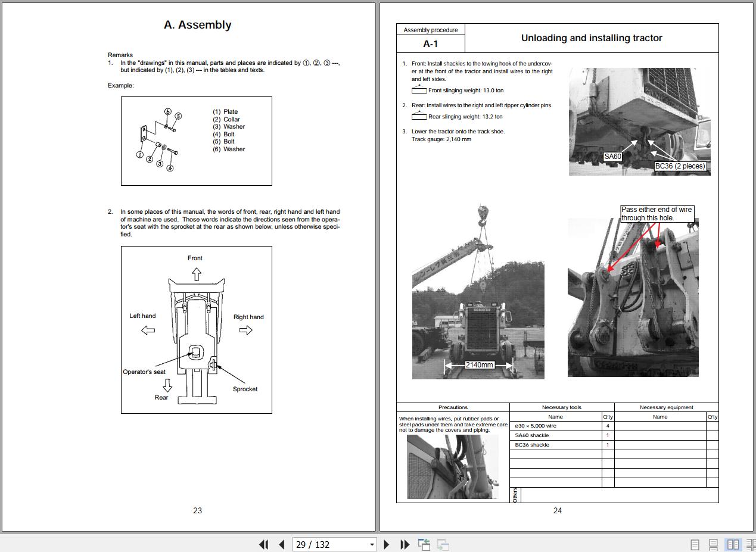The image size is (756, 552).
Task: Click the 'BC36 (2 pieces)' photo label
Action: click(x=680, y=166)
